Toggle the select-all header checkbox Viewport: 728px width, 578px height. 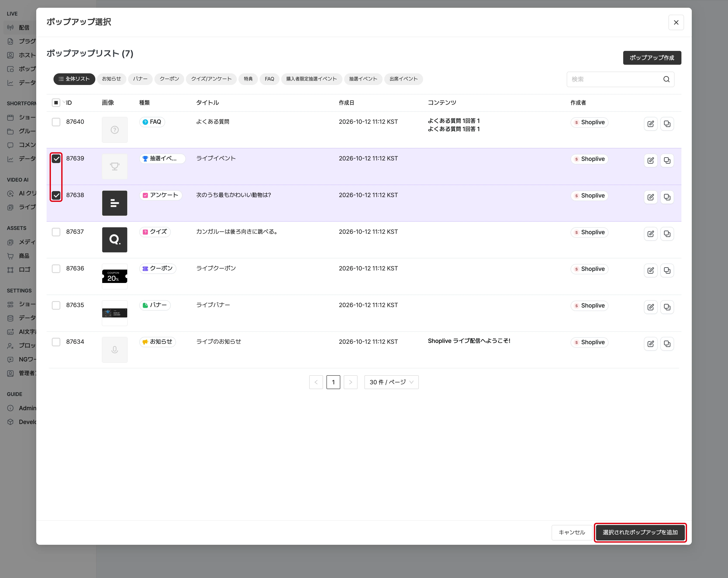(56, 103)
